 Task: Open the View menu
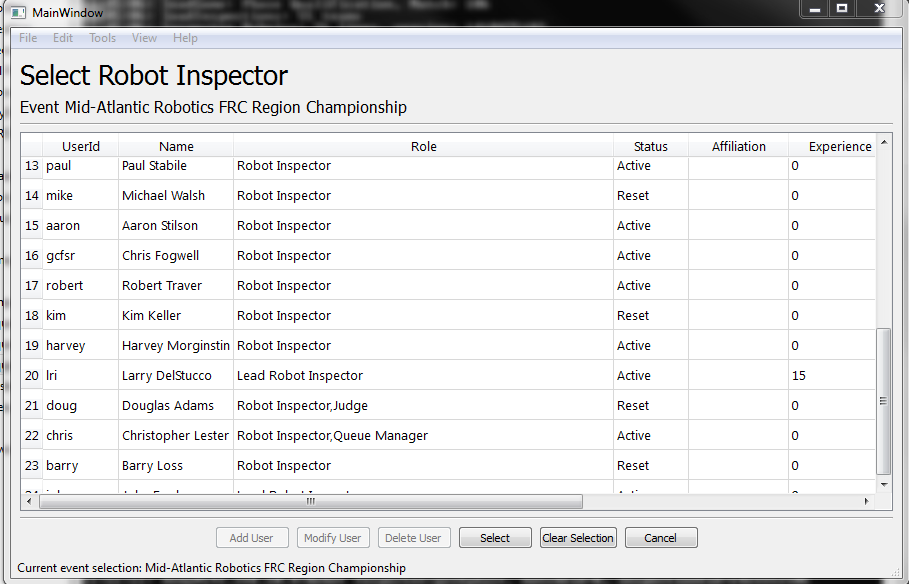click(144, 38)
